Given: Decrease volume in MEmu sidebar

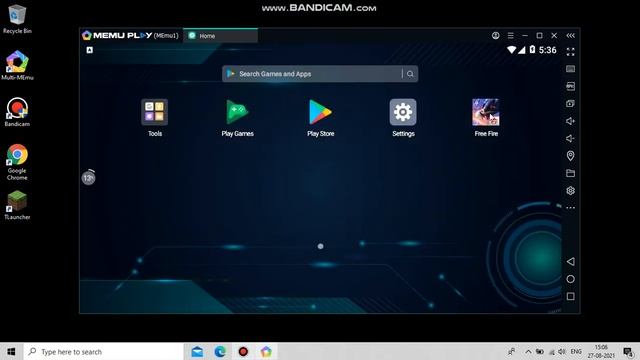Looking at the screenshot, I should coord(571,138).
